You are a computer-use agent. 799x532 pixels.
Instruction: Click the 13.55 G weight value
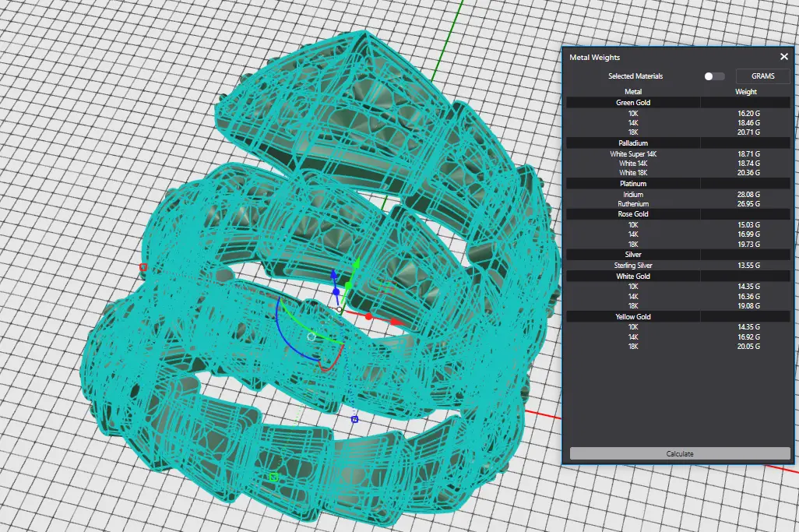pyautogui.click(x=748, y=266)
